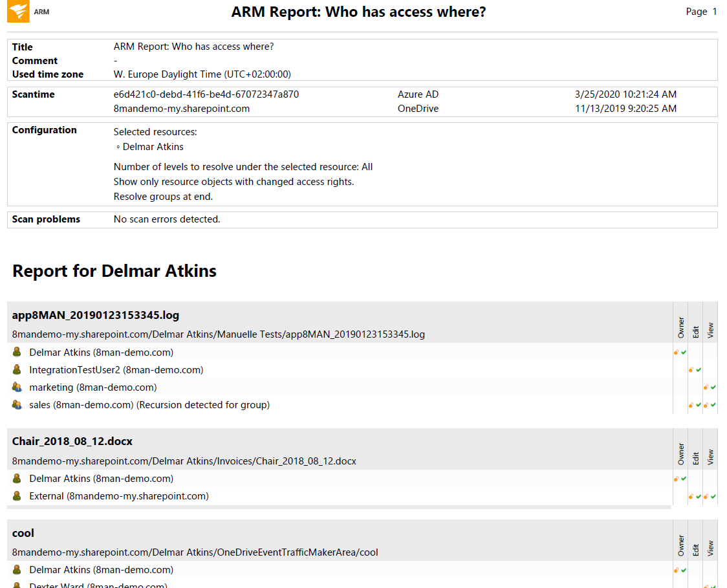Viewport: 727px width, 588px height.
Task: Click the View checkmark in the sales row
Action: pos(713,405)
